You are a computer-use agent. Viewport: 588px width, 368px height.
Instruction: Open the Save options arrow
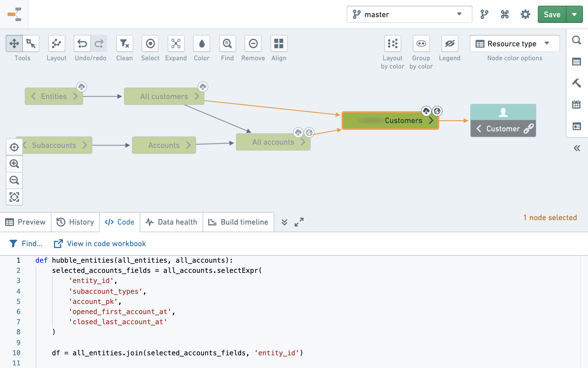(574, 14)
